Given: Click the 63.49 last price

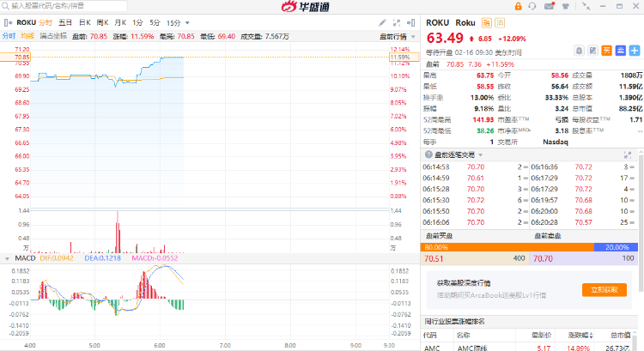Looking at the screenshot, I should tap(445, 38).
